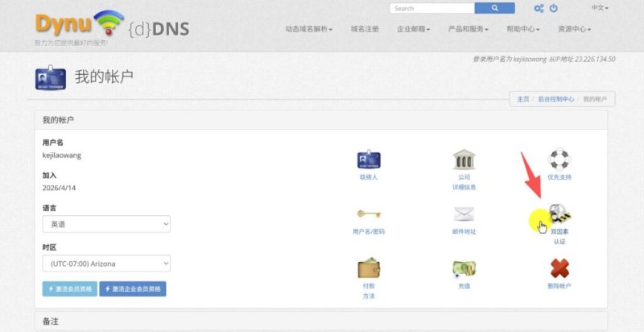
Task: Open the 付款方法 wallet icon
Action: pos(369,268)
